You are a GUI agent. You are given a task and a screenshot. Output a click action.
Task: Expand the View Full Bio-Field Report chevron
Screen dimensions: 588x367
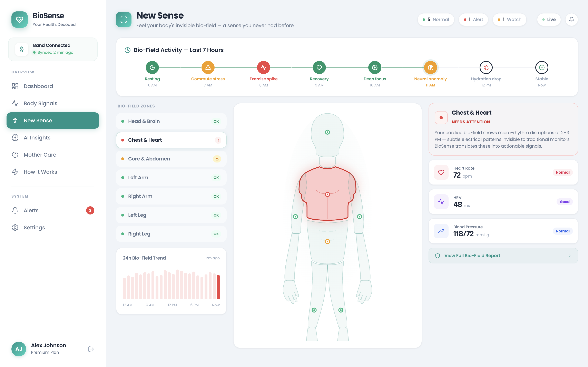pyautogui.click(x=570, y=256)
